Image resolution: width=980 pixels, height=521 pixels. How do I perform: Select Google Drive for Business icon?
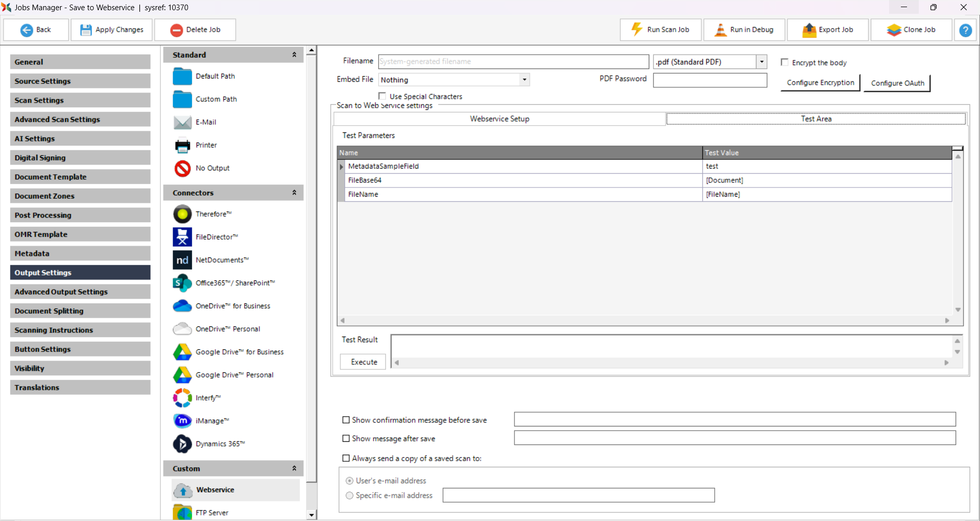pos(182,352)
